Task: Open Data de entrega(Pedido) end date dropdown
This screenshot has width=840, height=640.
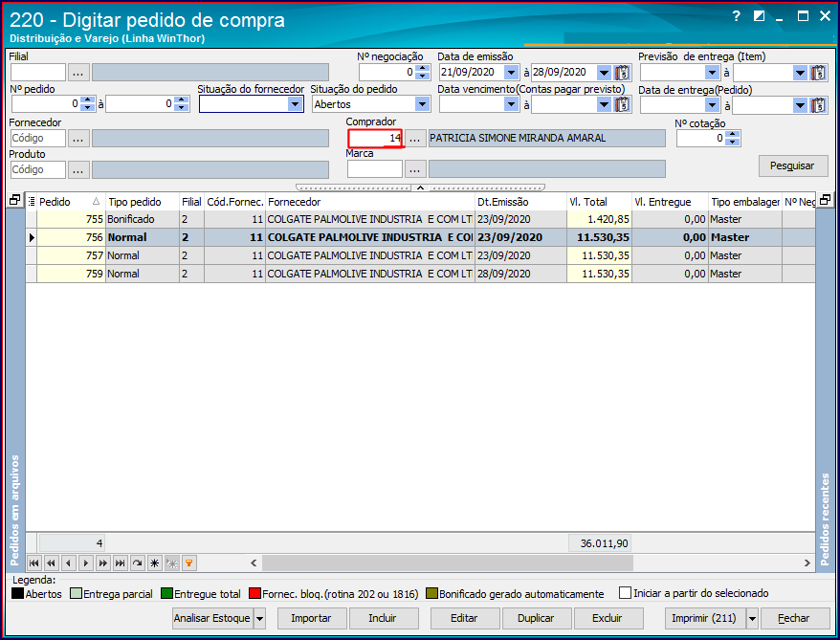Action: coord(801,105)
